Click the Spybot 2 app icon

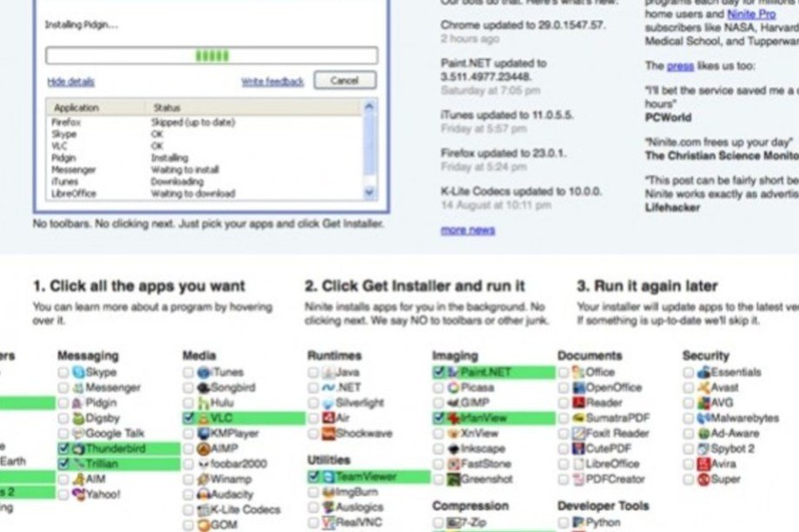[x=703, y=449]
